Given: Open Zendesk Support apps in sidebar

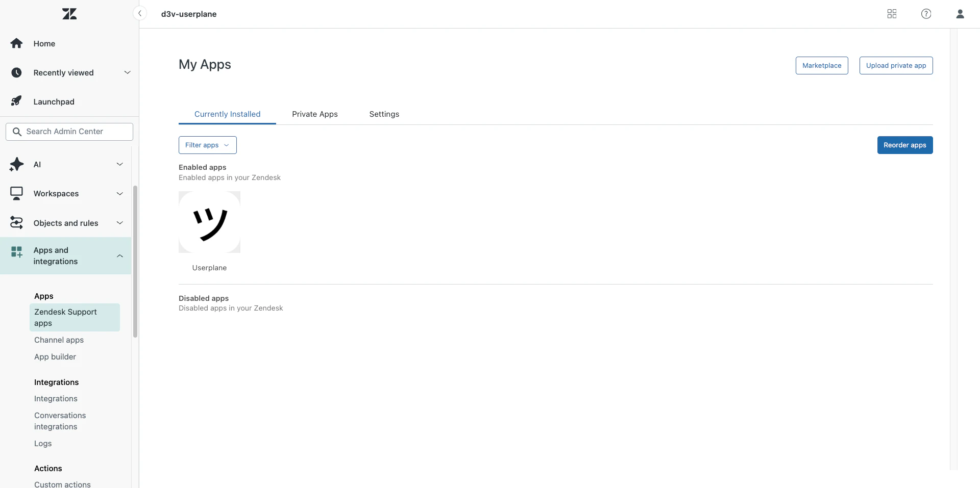Looking at the screenshot, I should coord(75,317).
